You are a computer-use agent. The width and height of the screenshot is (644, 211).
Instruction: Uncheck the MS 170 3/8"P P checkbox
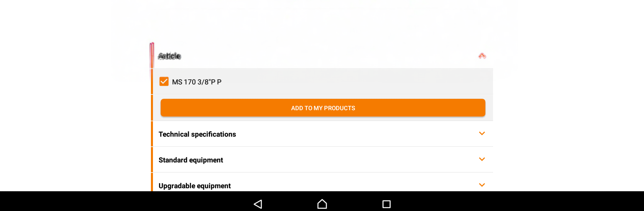coord(164,82)
